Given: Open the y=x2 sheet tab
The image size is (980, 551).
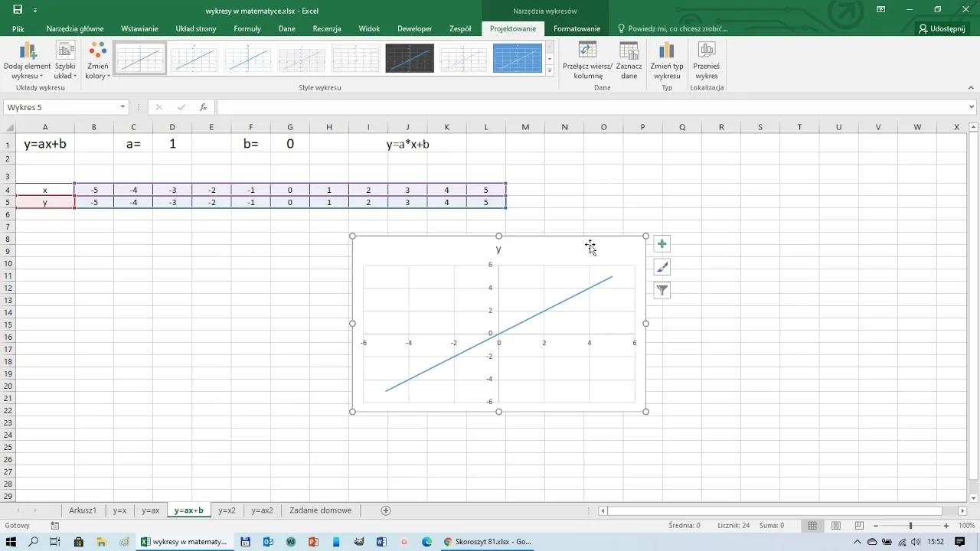Looking at the screenshot, I should pos(227,510).
